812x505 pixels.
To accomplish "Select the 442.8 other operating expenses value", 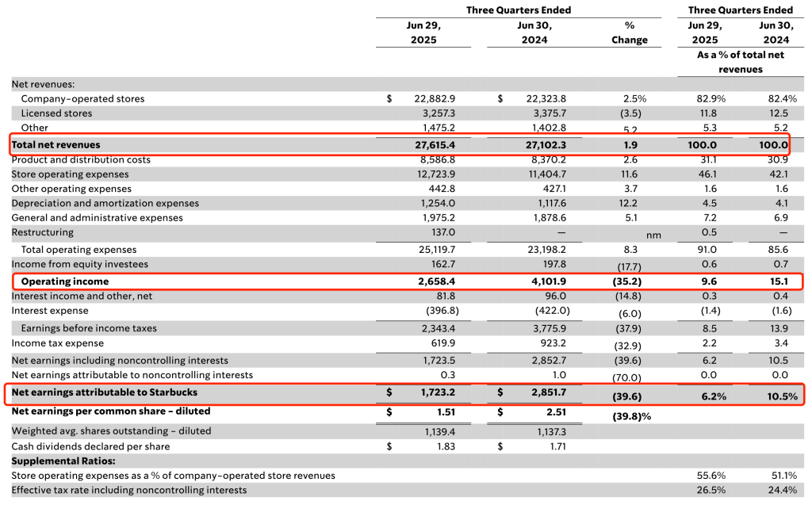I will (442, 189).
